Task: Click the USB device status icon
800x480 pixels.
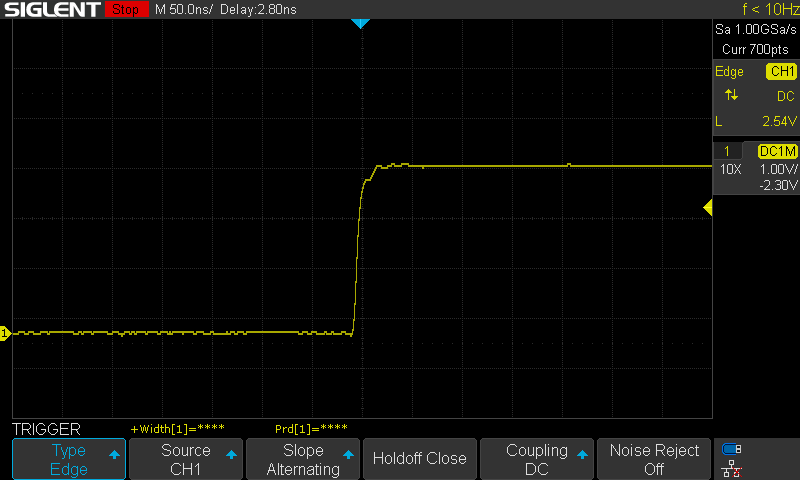Action: pos(732,449)
